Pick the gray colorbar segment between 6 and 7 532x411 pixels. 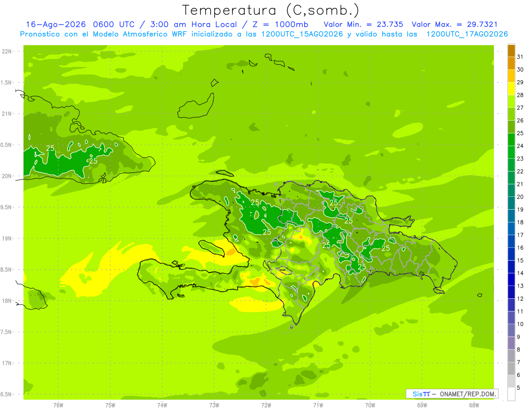511,368
